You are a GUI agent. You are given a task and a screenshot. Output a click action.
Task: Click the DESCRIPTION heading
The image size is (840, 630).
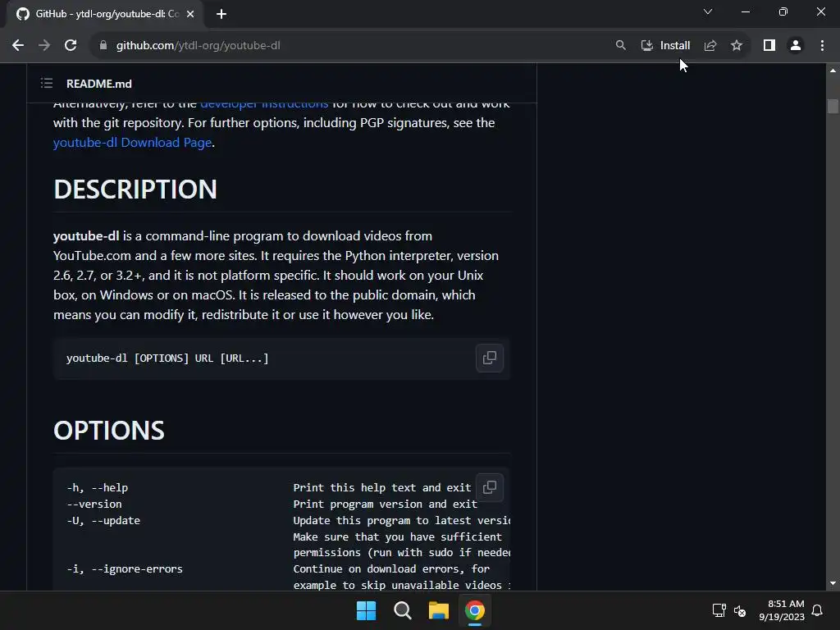[x=135, y=189]
